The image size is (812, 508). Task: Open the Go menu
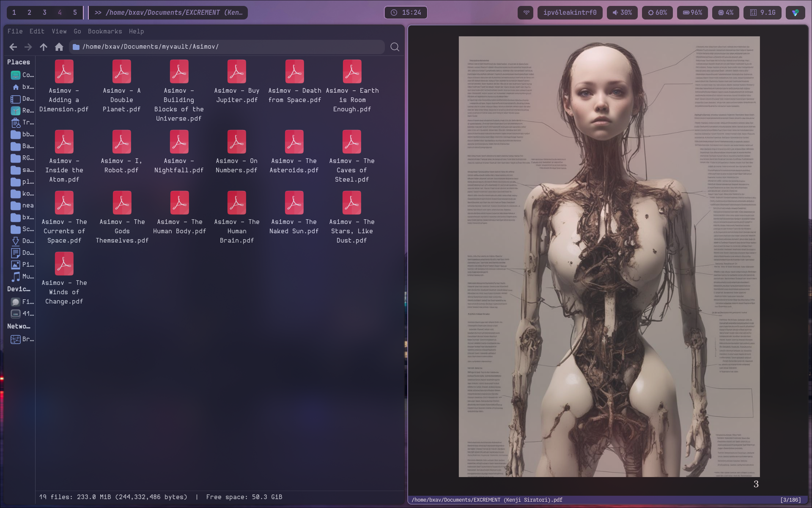77,31
